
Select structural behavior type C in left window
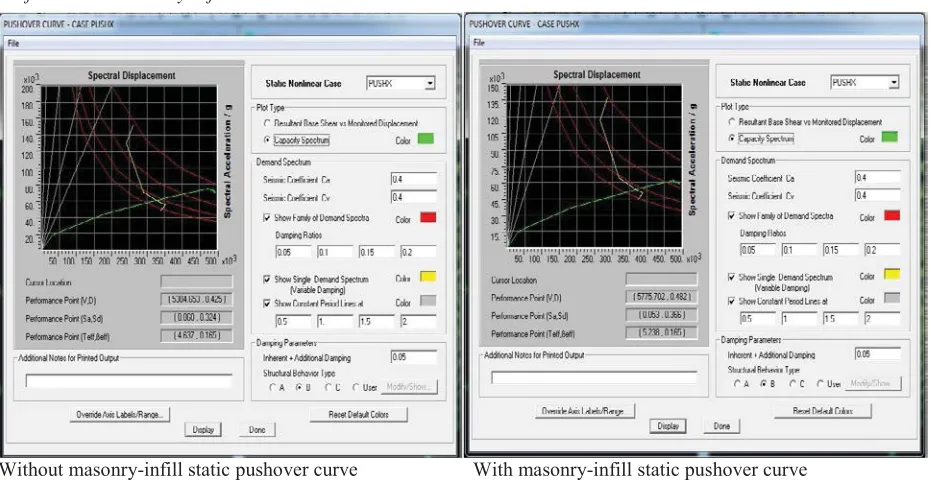click(x=328, y=387)
